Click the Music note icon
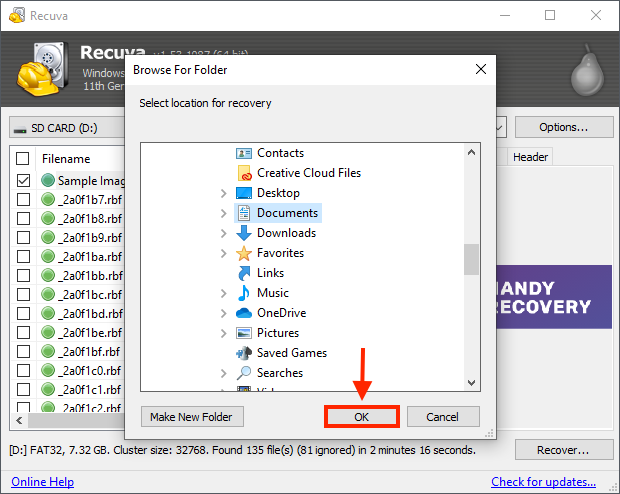The width and height of the screenshot is (620, 494). coord(244,293)
